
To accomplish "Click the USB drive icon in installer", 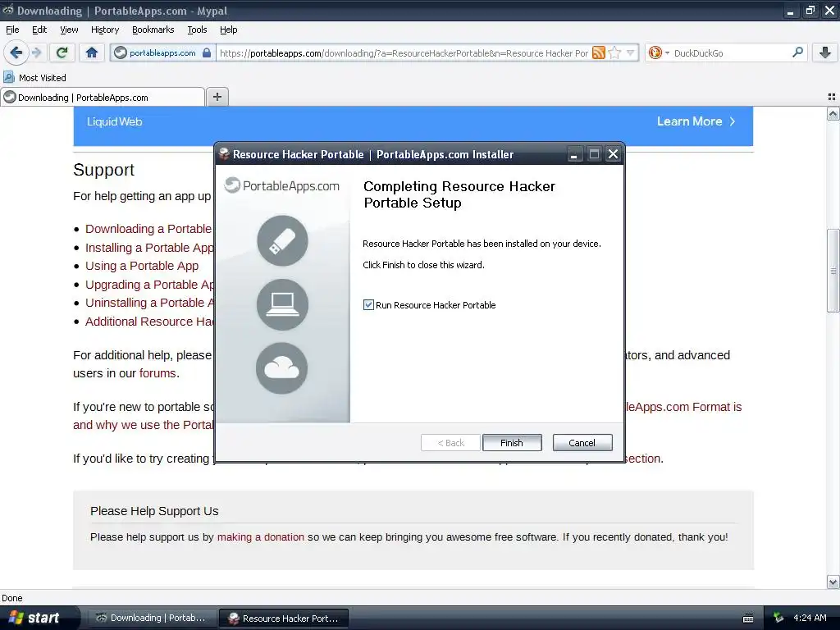I will pos(282,240).
